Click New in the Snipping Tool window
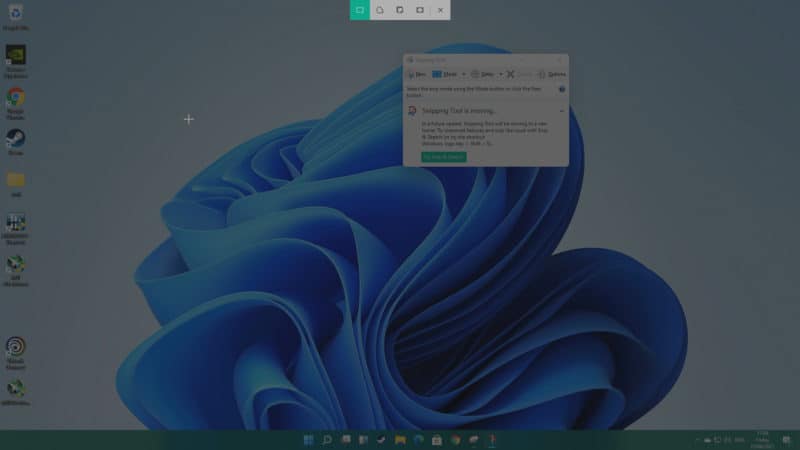Viewport: 800px width, 450px height. pyautogui.click(x=417, y=74)
